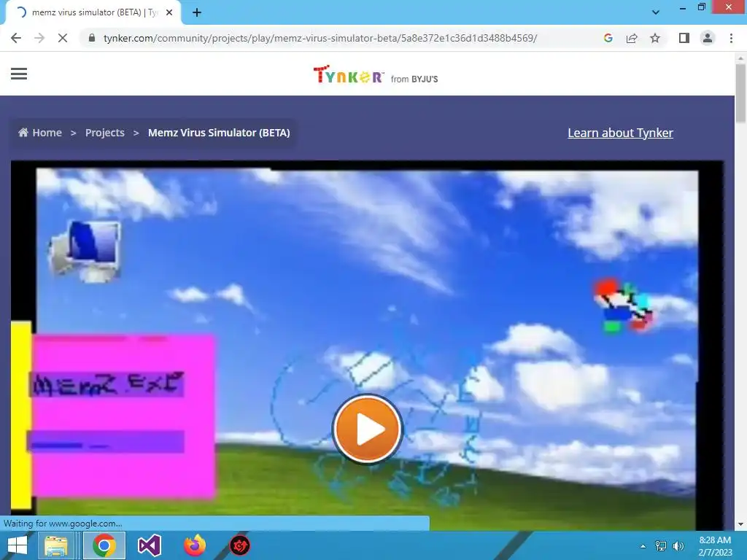Open the Chrome profile avatar
The width and height of the screenshot is (747, 560).
tap(708, 38)
